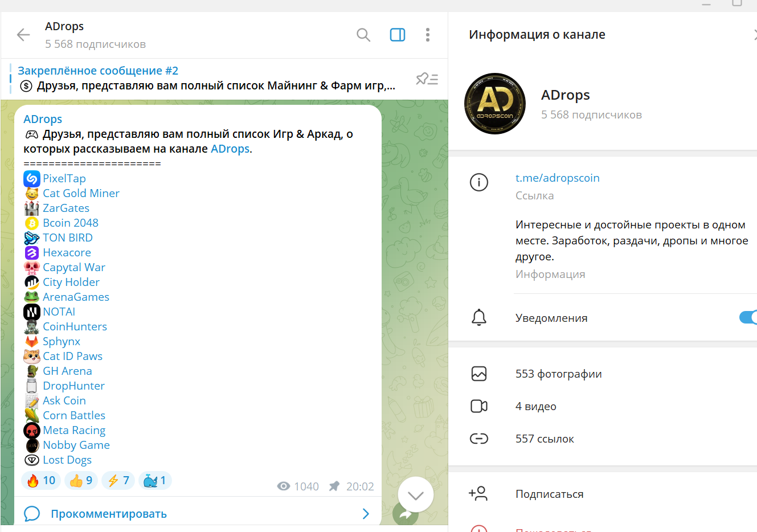This screenshot has width=757, height=532.
Task: Go back with the arrow icon
Action: (x=23, y=35)
